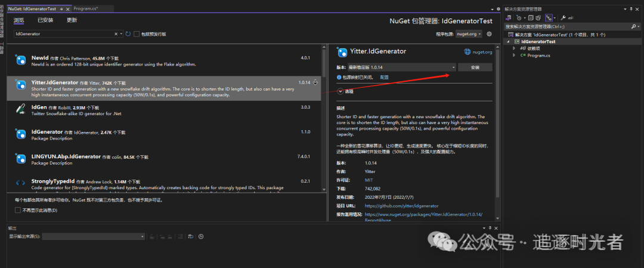Clear the IdGenerator search text
This screenshot has width=644, height=268.
(116, 34)
